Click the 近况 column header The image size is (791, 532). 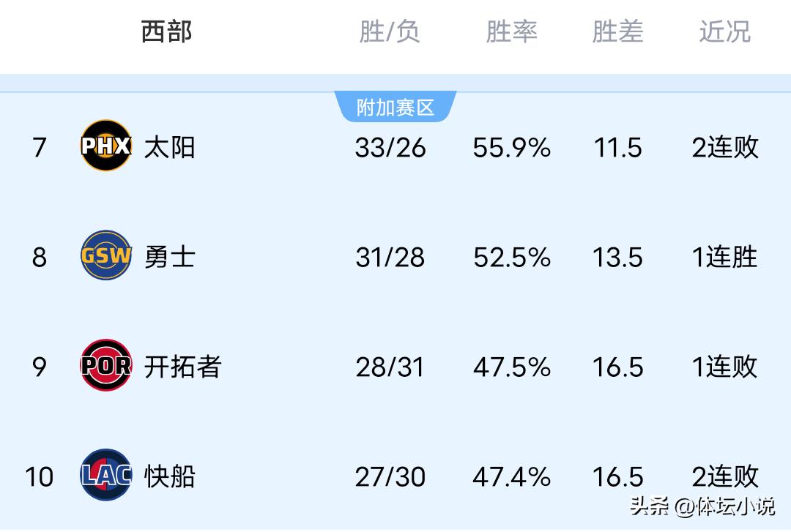click(x=724, y=32)
